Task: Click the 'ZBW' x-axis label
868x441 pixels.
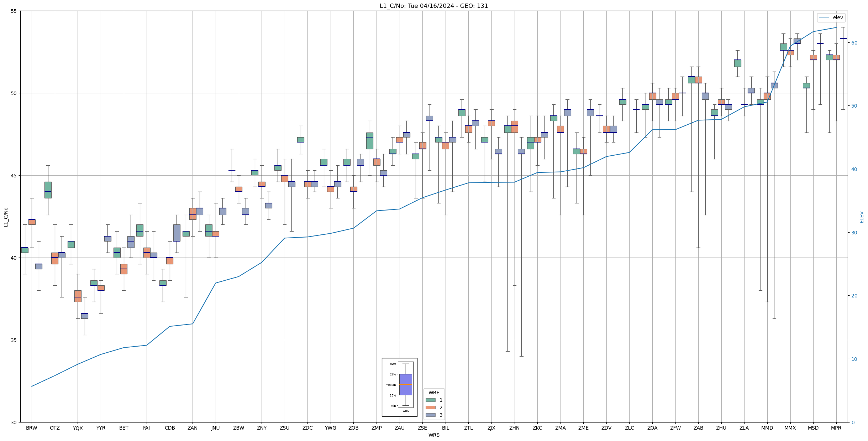Action: (x=239, y=428)
